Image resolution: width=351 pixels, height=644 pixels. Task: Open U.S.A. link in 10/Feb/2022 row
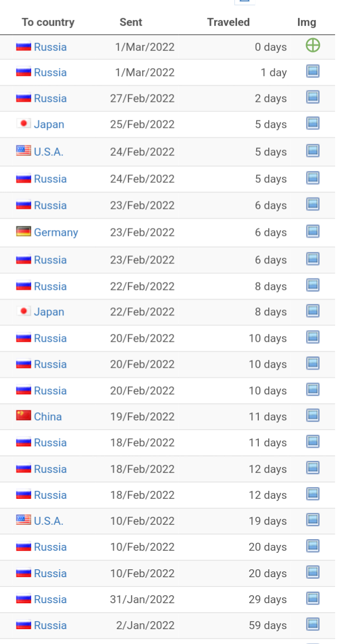point(48,521)
